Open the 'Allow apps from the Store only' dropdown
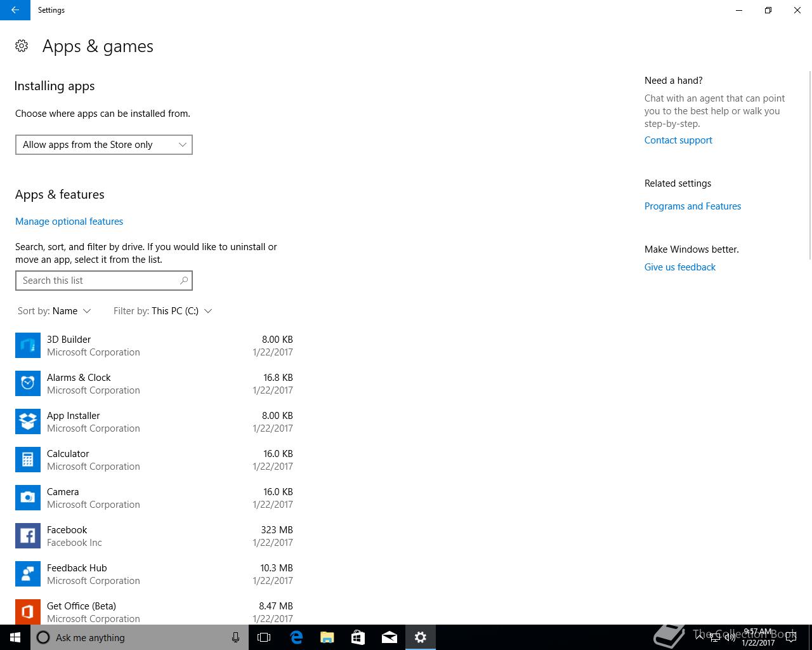Viewport: 812px width, 650px height. point(104,145)
